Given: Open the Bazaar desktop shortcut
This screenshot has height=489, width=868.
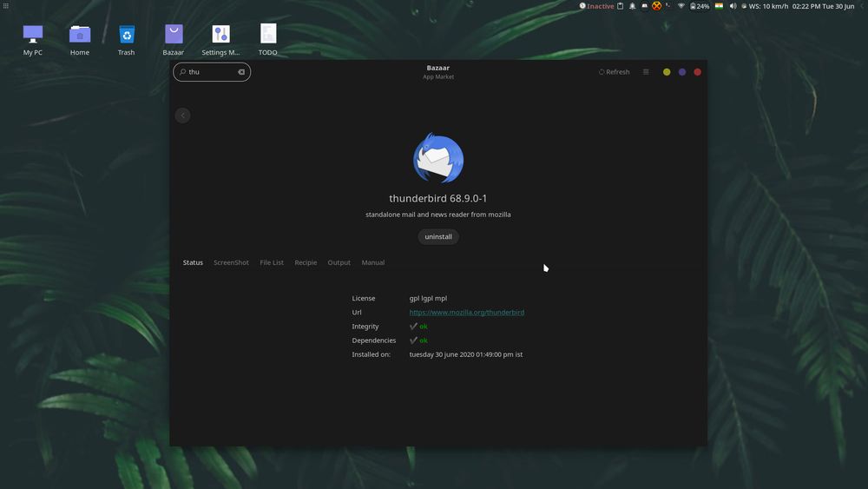Looking at the screenshot, I should [174, 39].
